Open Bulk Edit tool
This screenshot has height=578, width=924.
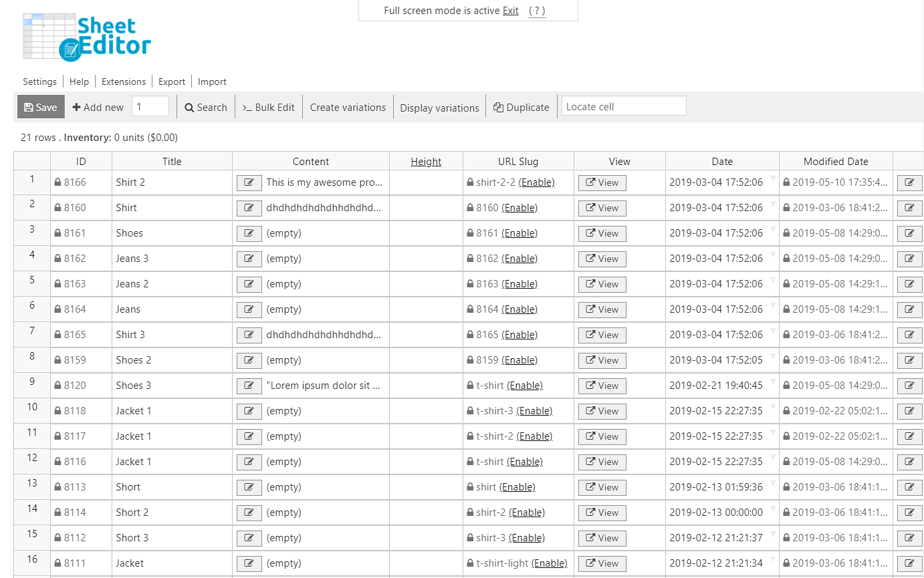coord(268,107)
